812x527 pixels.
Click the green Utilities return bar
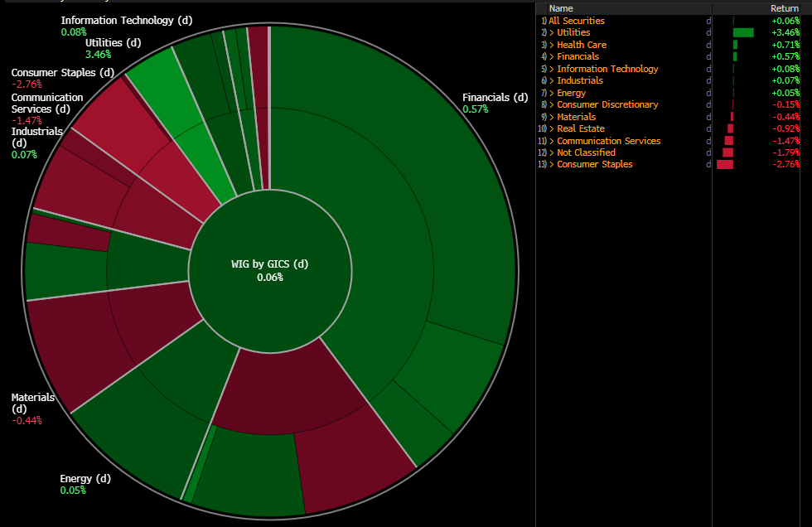[743, 32]
